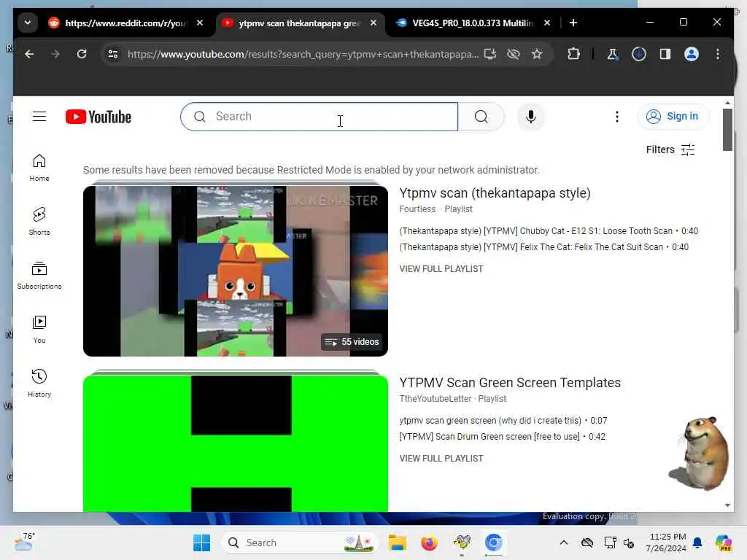The image size is (747, 560).
Task: Start voice search with the microphone icon
Action: [x=531, y=117]
